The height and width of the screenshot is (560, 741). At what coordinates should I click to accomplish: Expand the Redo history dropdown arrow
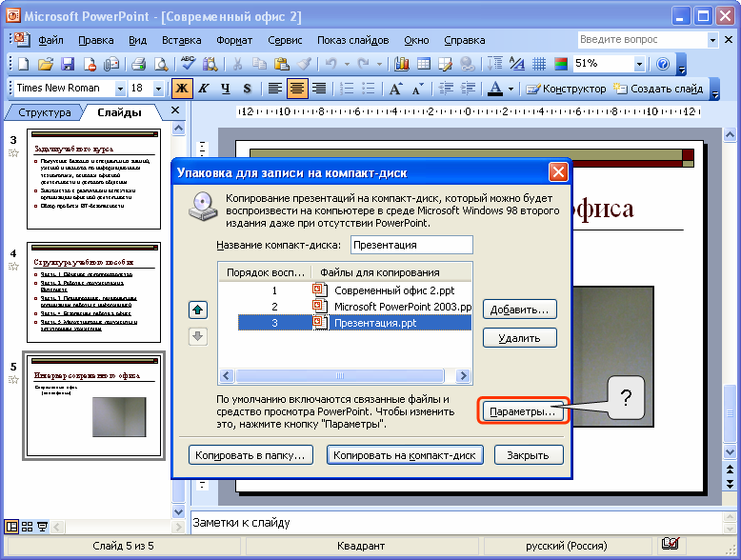(379, 64)
